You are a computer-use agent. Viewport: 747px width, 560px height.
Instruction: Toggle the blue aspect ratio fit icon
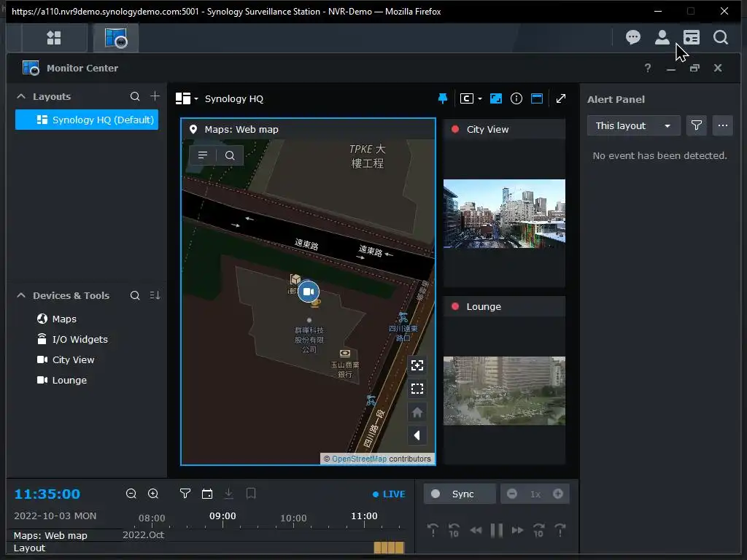pos(496,98)
